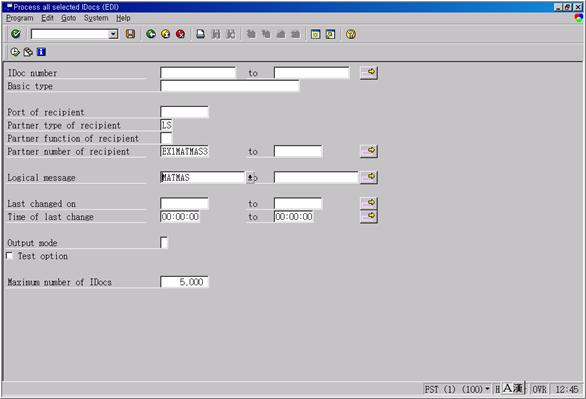Click the customize layout color icon
586x399 pixels.
click(x=579, y=18)
